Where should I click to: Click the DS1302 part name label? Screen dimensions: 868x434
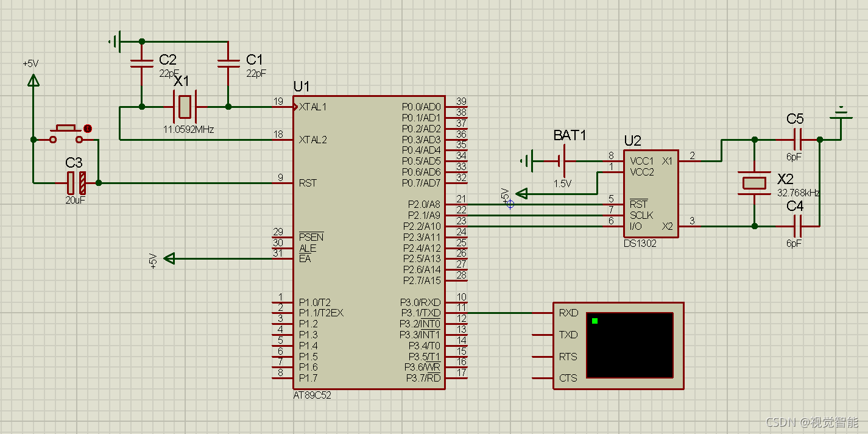pyautogui.click(x=640, y=243)
